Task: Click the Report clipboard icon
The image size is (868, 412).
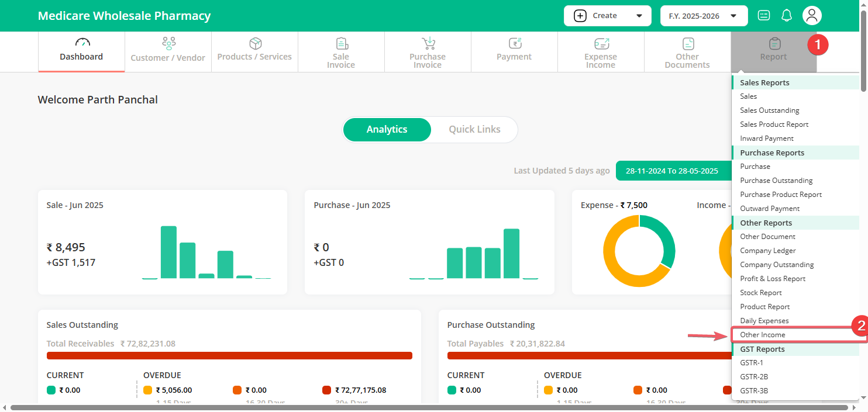Action: point(774,44)
